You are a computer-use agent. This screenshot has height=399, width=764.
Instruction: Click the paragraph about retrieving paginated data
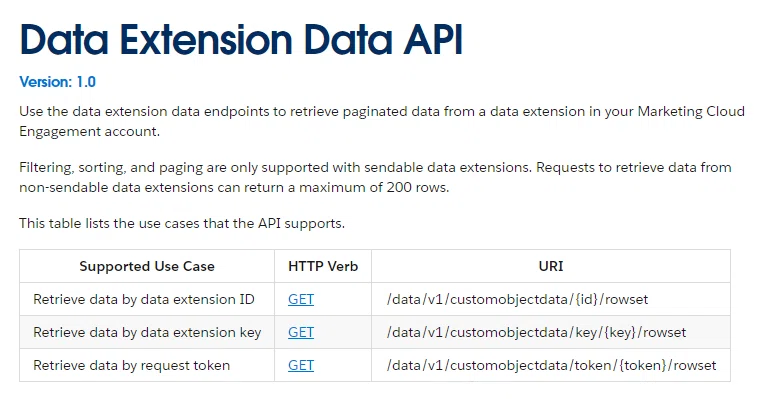(x=382, y=121)
